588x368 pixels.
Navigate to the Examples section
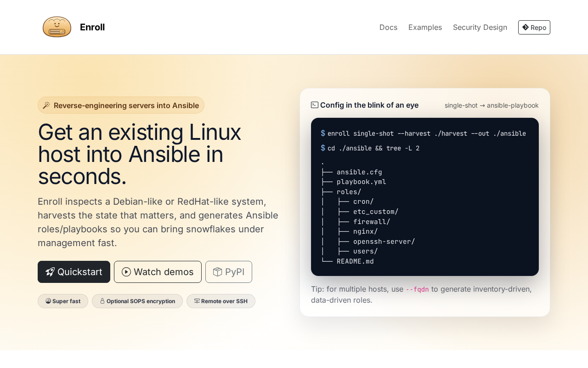(425, 27)
